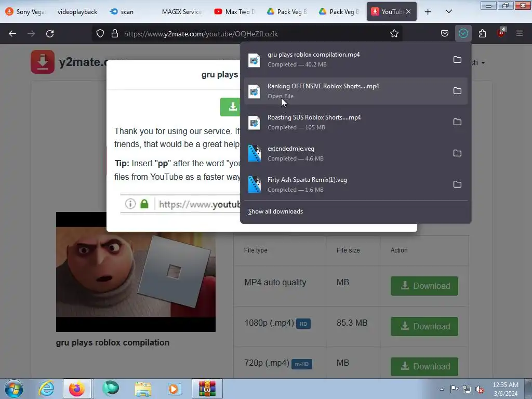Open WinRAR from the taskbar
Image resolution: width=532 pixels, height=399 pixels.
click(207, 389)
